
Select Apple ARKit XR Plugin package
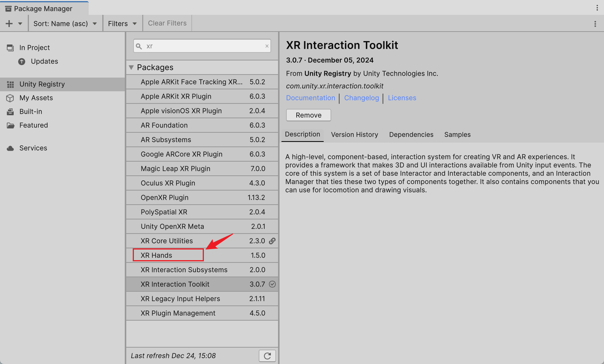click(202, 96)
